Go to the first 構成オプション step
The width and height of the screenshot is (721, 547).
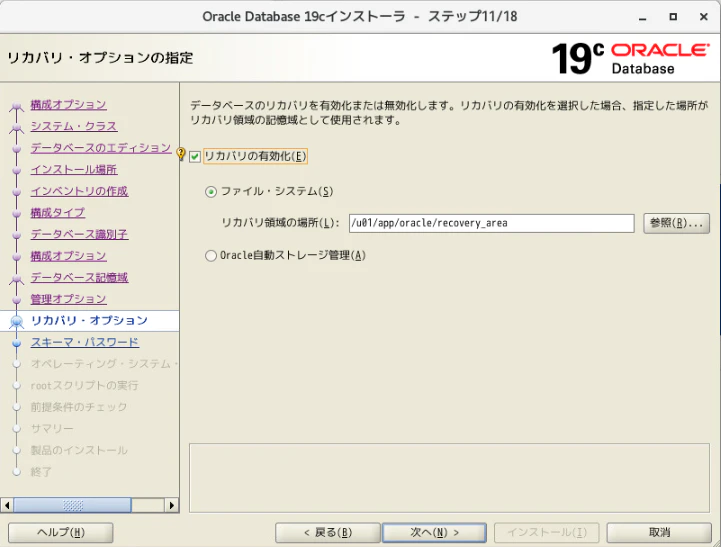click(x=69, y=105)
